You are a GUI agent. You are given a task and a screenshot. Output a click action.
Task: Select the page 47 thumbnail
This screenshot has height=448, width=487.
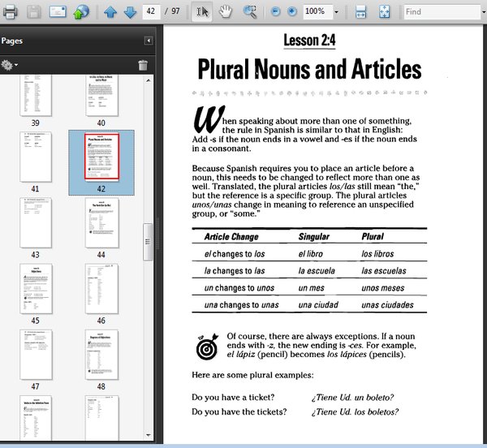36,355
